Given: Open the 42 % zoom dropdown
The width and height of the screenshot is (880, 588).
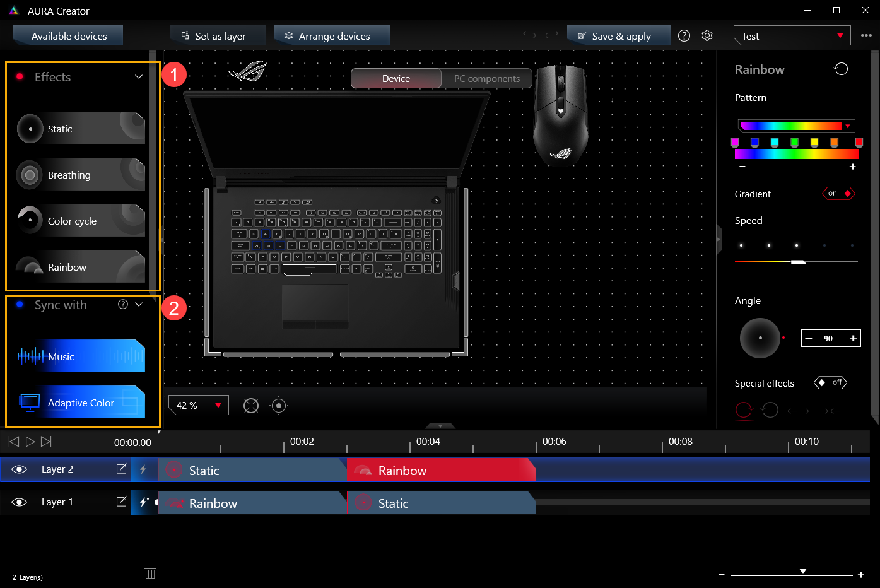Looking at the screenshot, I should pyautogui.click(x=199, y=405).
